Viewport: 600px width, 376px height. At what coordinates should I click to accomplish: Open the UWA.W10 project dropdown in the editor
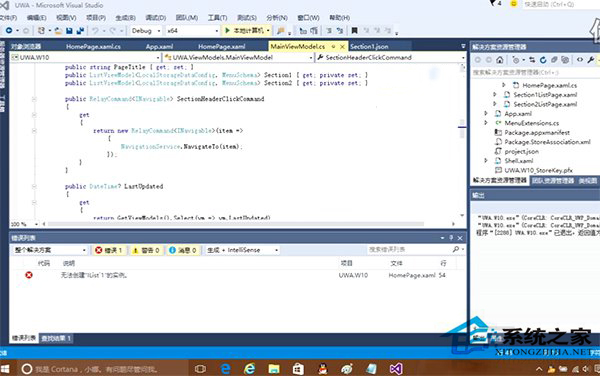point(85,57)
